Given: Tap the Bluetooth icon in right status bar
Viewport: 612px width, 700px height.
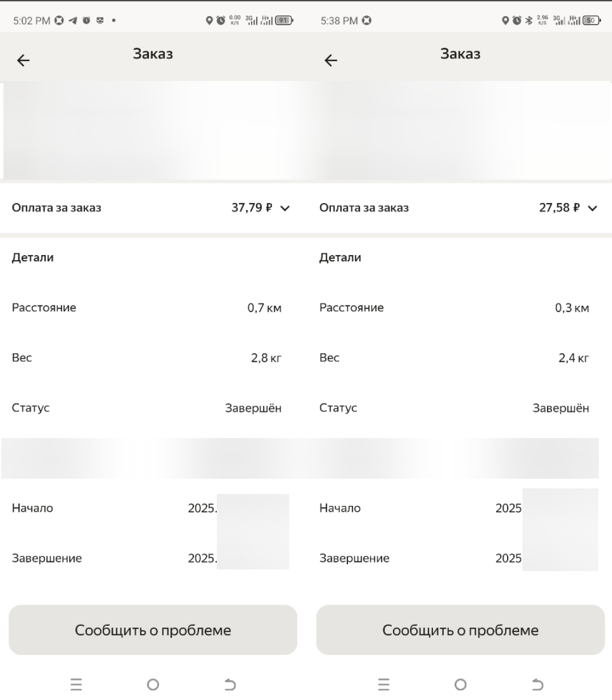Looking at the screenshot, I should pyautogui.click(x=529, y=21).
